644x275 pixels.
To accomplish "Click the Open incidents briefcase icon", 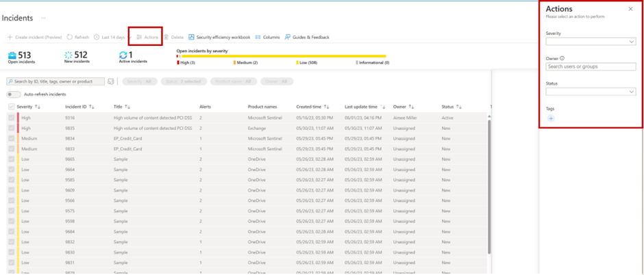I will 12,55.
